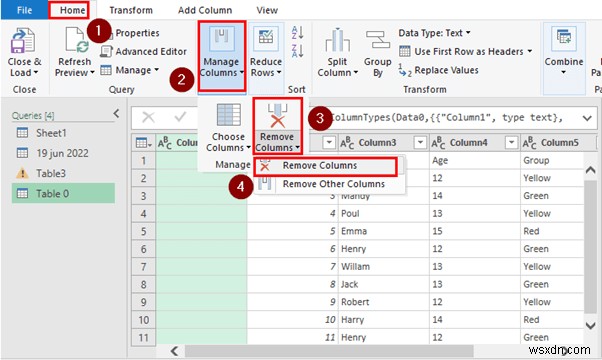Click the Reduce Rows icon
The height and width of the screenshot is (360, 602).
click(x=266, y=40)
